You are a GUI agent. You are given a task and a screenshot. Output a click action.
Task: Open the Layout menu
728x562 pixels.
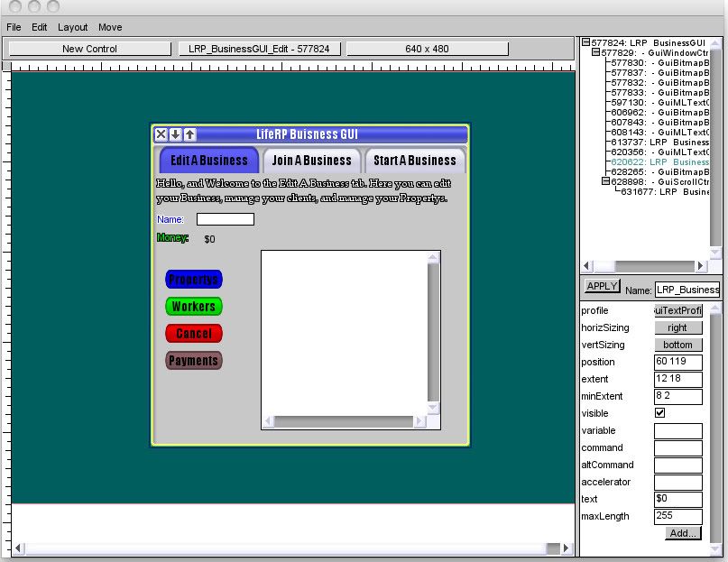pos(73,27)
